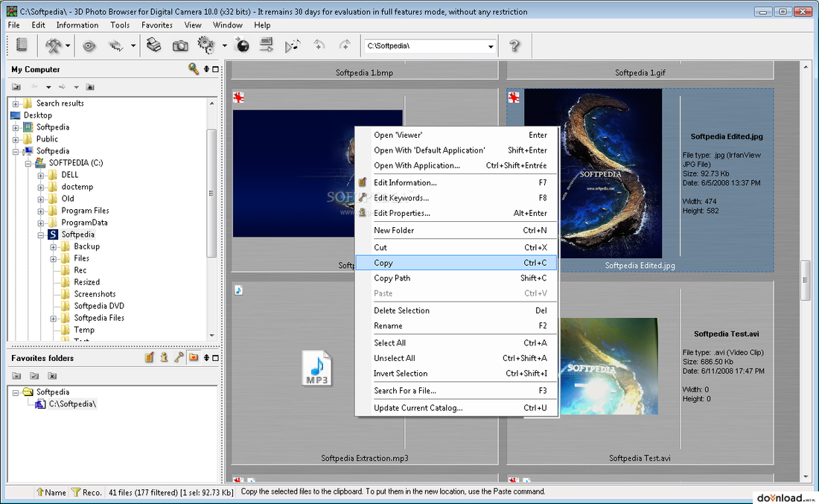Open the Favorites menu

pos(156,25)
